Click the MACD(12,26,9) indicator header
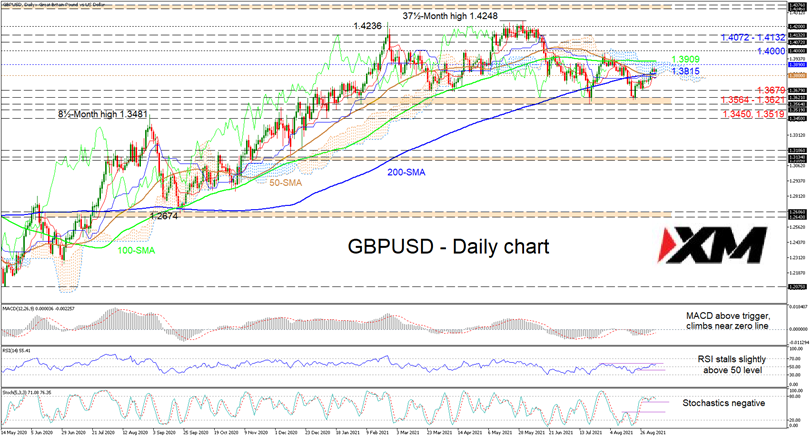Image resolution: width=812 pixels, height=438 pixels. 38,309
